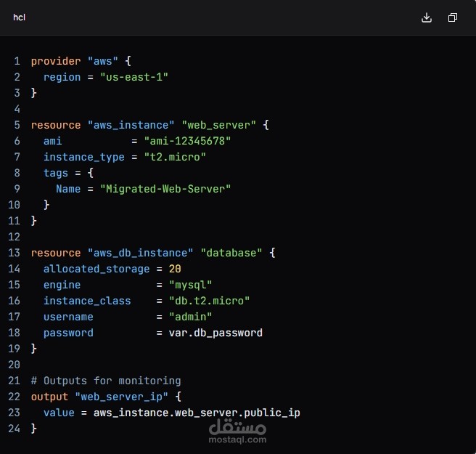The image size is (476, 454).
Task: Select the "Migrated-Web-Server" tag value
Action: click(165, 189)
